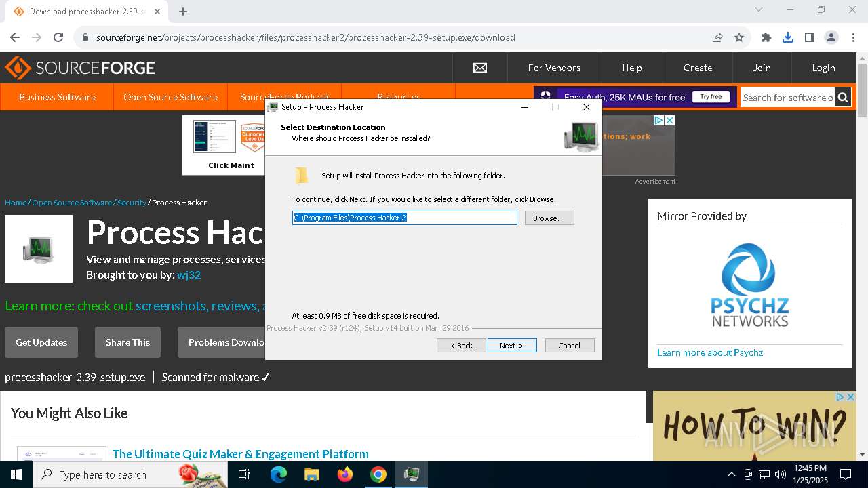
Task: Click the Try free ad button
Action: [711, 97]
